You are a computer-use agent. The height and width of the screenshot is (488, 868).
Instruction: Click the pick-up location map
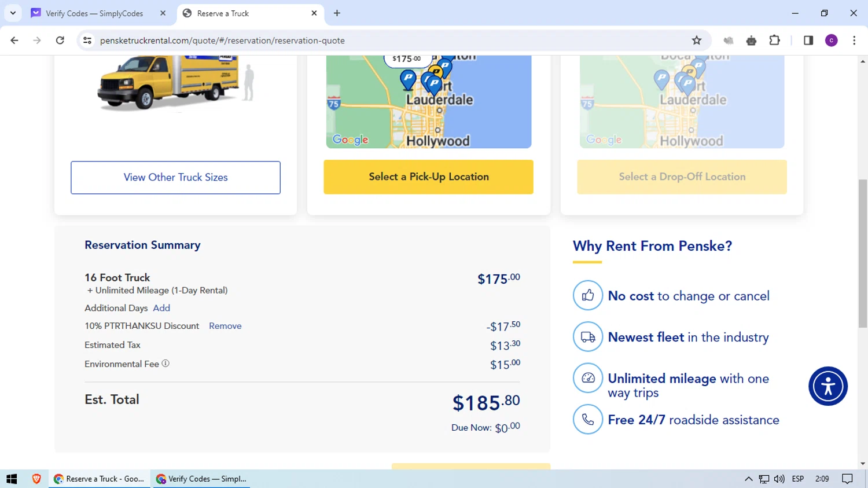[x=429, y=102]
